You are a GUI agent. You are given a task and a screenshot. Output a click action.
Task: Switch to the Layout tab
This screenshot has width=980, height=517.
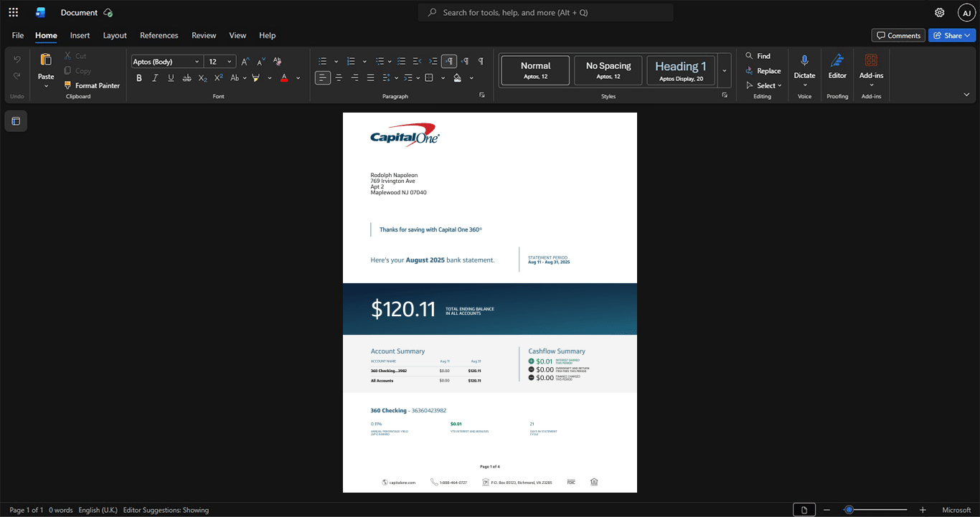click(115, 35)
